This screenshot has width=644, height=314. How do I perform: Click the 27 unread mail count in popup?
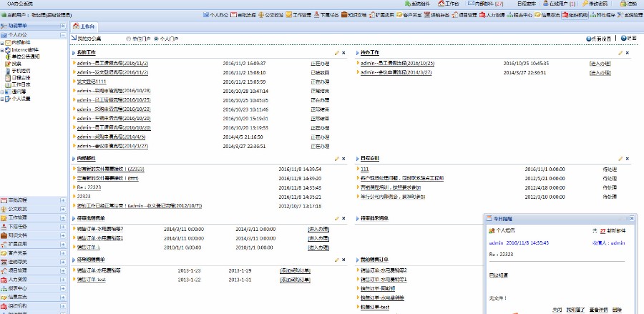(602, 231)
